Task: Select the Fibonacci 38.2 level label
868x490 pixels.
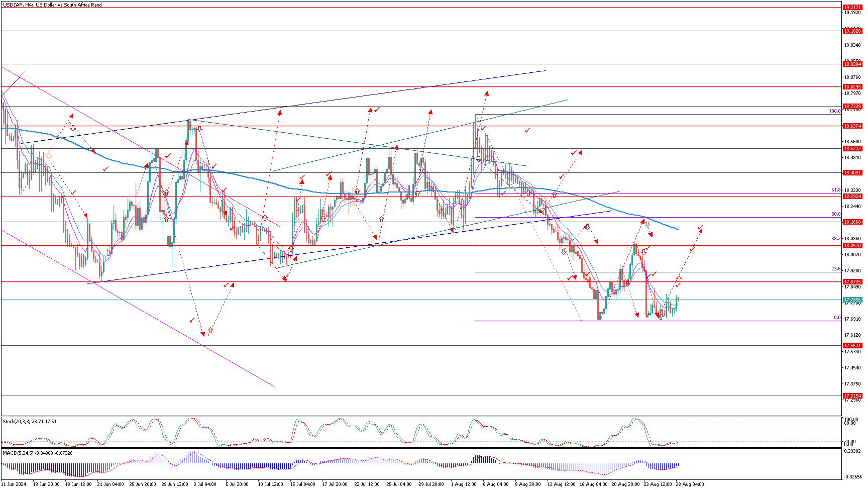Action: (836, 239)
